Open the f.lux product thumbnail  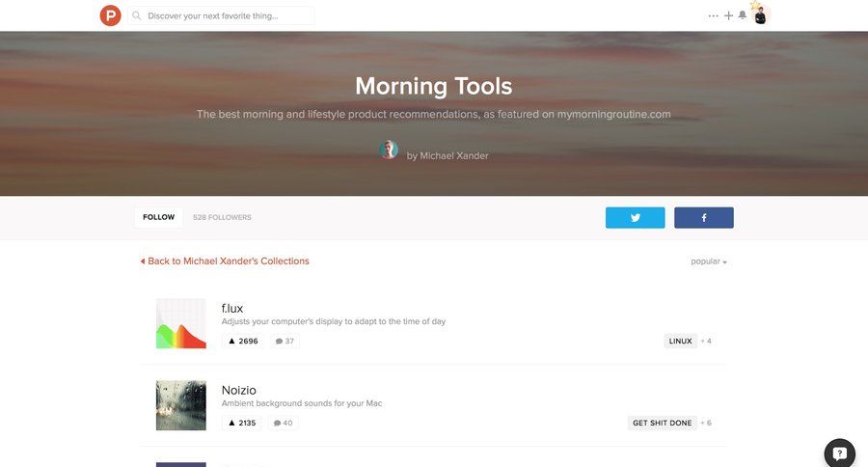click(x=181, y=323)
